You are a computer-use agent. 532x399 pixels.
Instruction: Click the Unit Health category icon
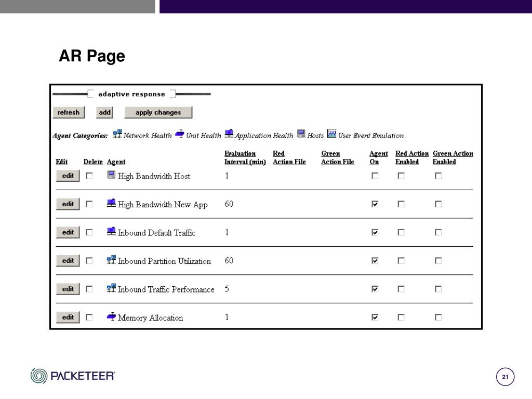179,134
